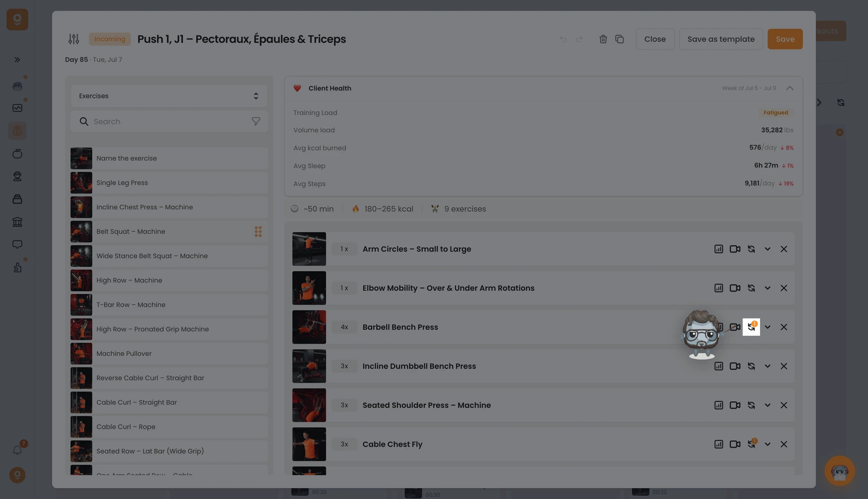Click the Save as template button
The width and height of the screenshot is (868, 499).
[x=721, y=39]
